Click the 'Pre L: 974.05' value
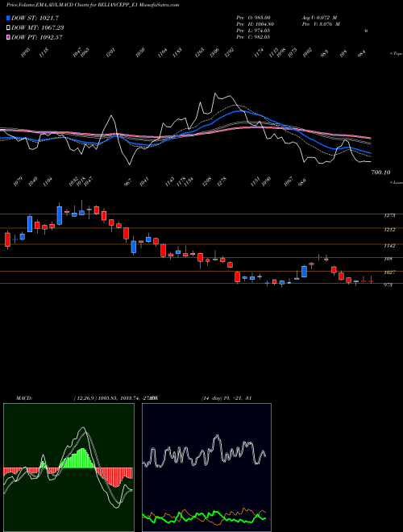 tap(253, 31)
